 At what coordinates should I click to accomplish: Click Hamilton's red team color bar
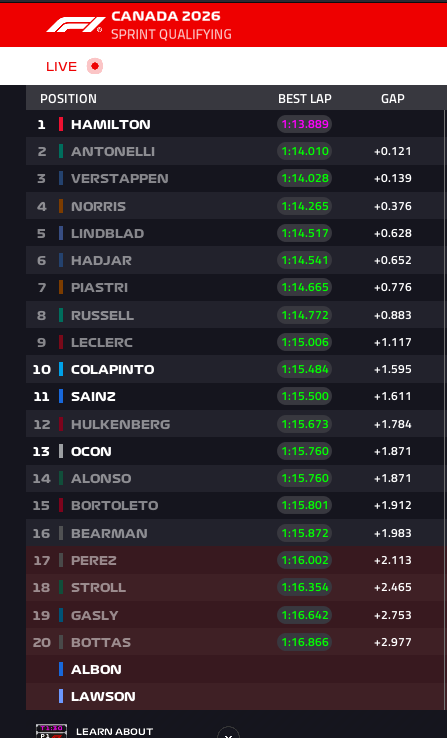click(61, 124)
